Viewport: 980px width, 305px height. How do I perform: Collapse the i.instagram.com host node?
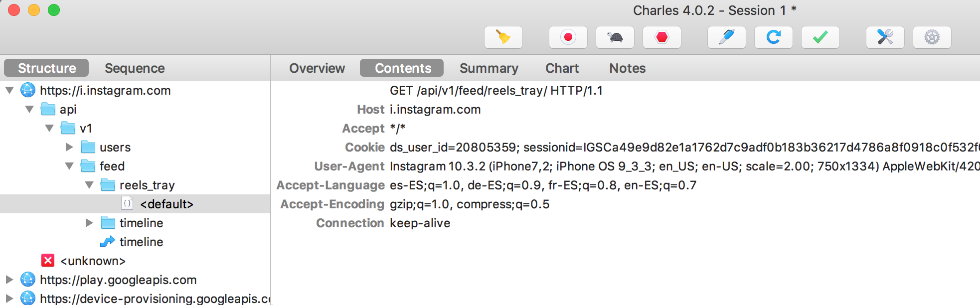click(9, 90)
